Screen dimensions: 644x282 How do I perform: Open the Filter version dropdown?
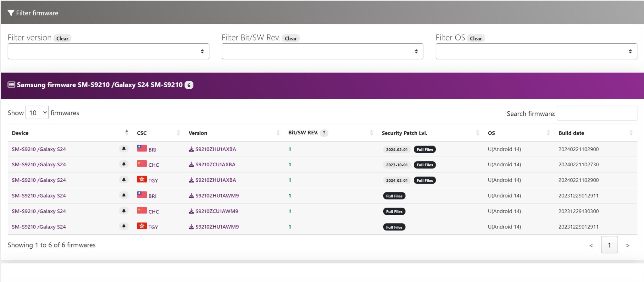(108, 51)
